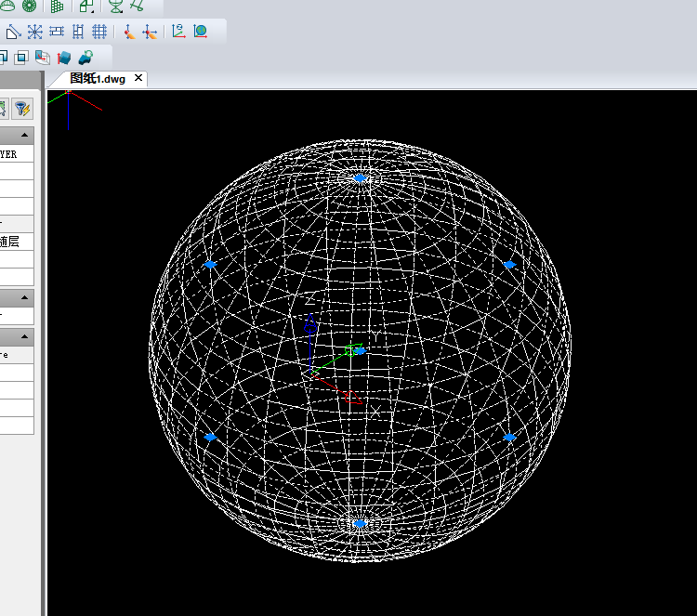Click the red X-axis arrow of the gizmo
The width and height of the screenshot is (697, 616).
353,398
